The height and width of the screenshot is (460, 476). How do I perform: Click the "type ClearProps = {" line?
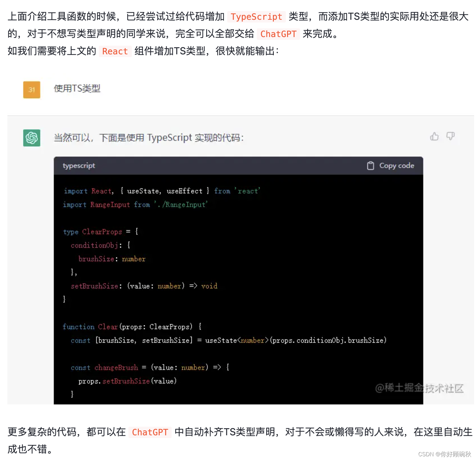tap(101, 232)
